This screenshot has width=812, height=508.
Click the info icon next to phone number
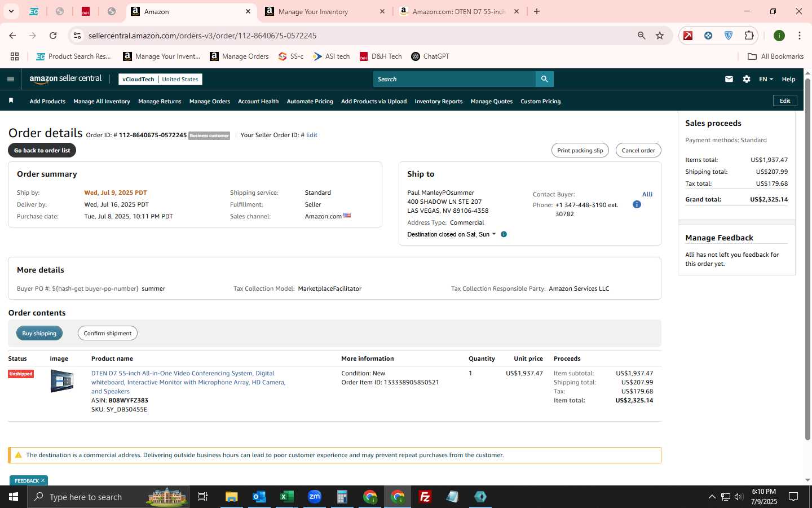(637, 204)
